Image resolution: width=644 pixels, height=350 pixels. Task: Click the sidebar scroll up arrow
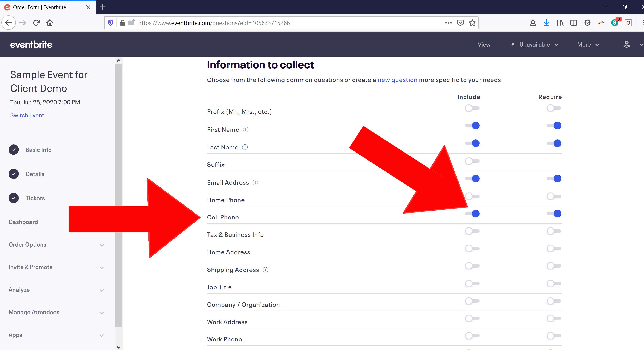click(x=119, y=60)
